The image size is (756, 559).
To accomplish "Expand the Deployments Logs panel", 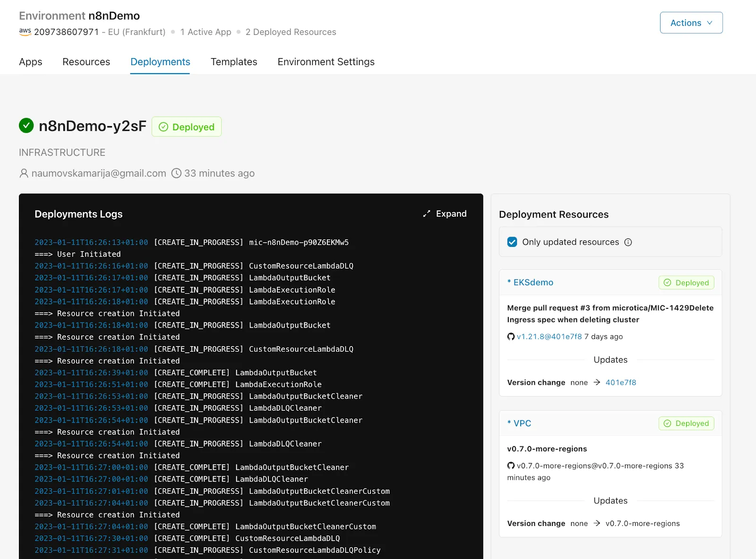I will click(x=445, y=214).
